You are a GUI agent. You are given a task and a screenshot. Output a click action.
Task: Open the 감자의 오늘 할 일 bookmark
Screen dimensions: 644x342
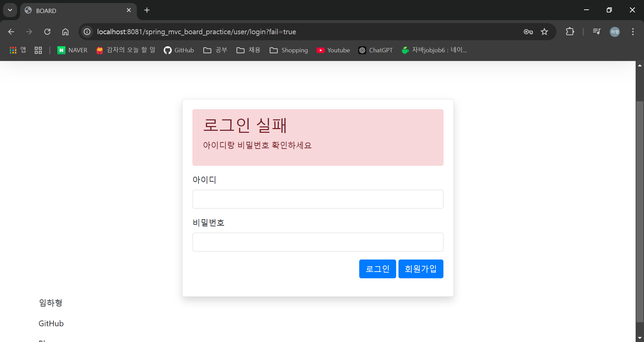pyautogui.click(x=126, y=50)
